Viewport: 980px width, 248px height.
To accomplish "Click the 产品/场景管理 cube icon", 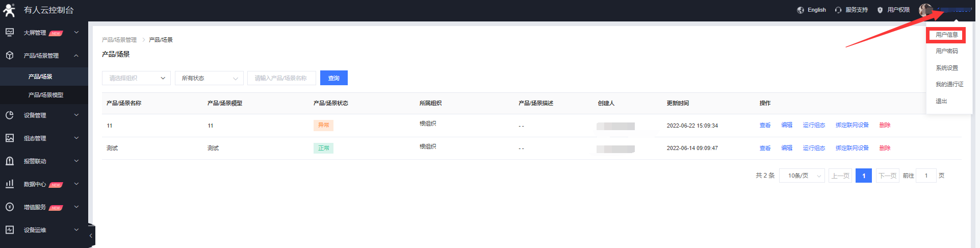I will click(x=10, y=56).
